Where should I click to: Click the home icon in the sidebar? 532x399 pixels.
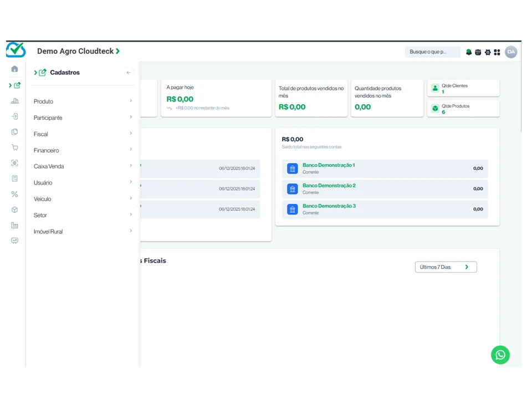coord(14,69)
